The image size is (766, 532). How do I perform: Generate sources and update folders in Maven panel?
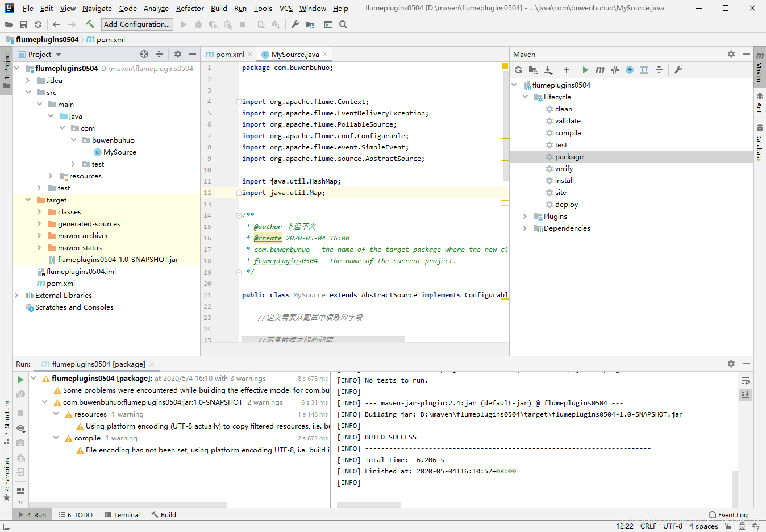[x=533, y=70]
